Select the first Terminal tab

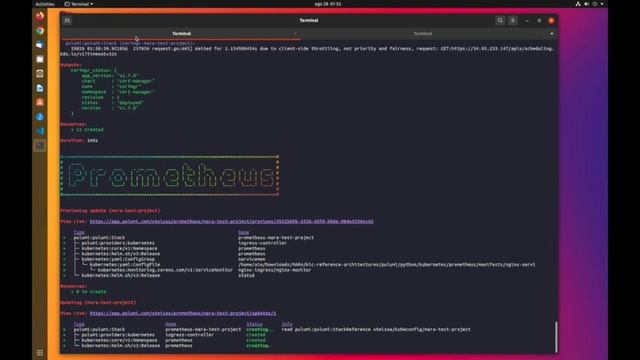pyautogui.click(x=182, y=34)
